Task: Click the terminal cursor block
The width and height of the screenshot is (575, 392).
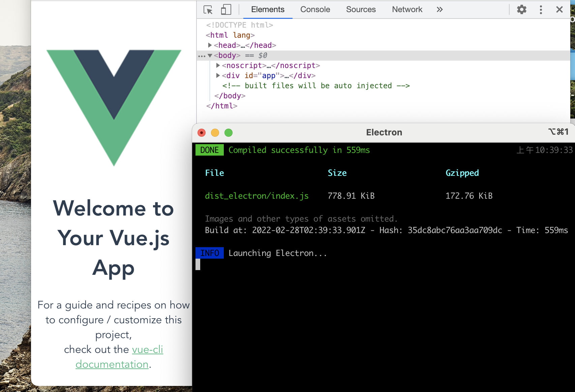Action: pos(198,264)
